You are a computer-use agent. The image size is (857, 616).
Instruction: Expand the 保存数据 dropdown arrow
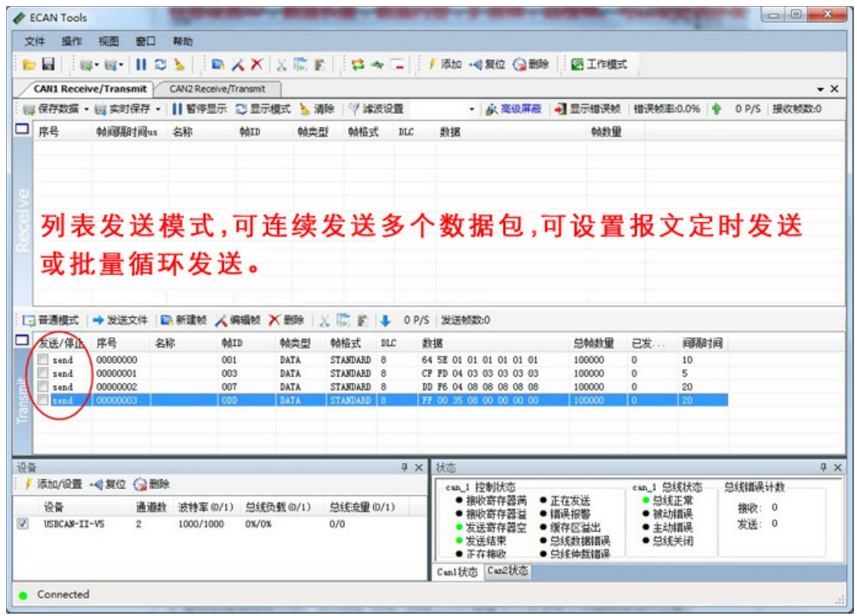point(86,109)
